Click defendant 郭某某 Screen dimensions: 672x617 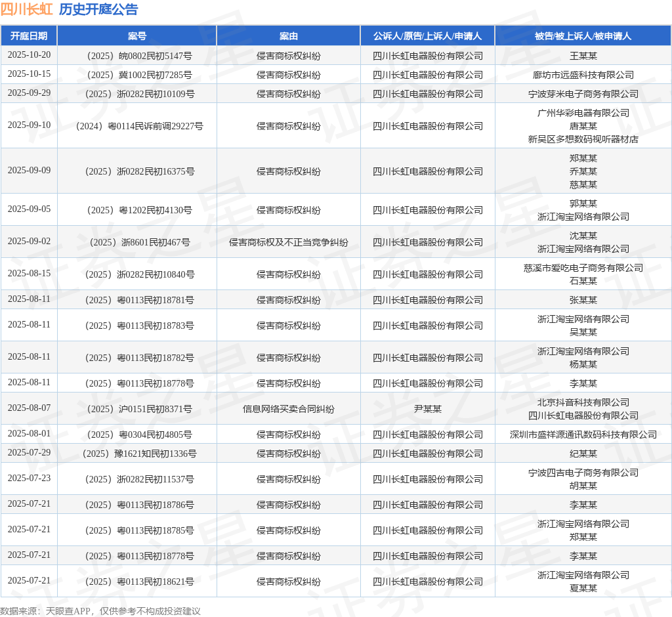tap(583, 203)
